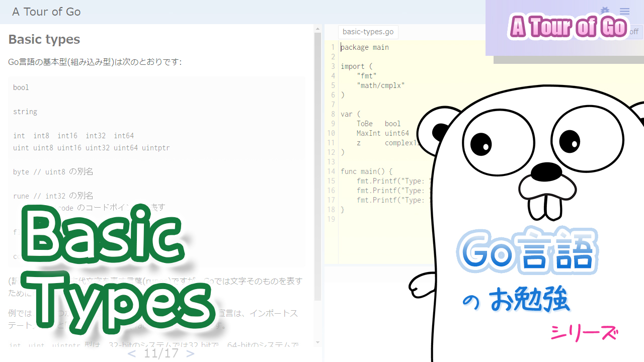This screenshot has height=362, width=644.
Task: Click the 'Basic types' heading
Action: (x=44, y=39)
